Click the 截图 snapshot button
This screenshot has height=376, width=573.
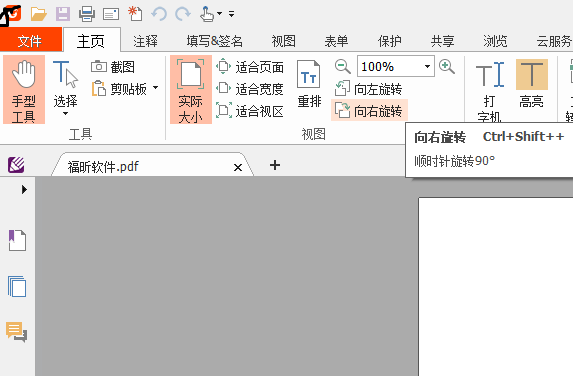[113, 67]
